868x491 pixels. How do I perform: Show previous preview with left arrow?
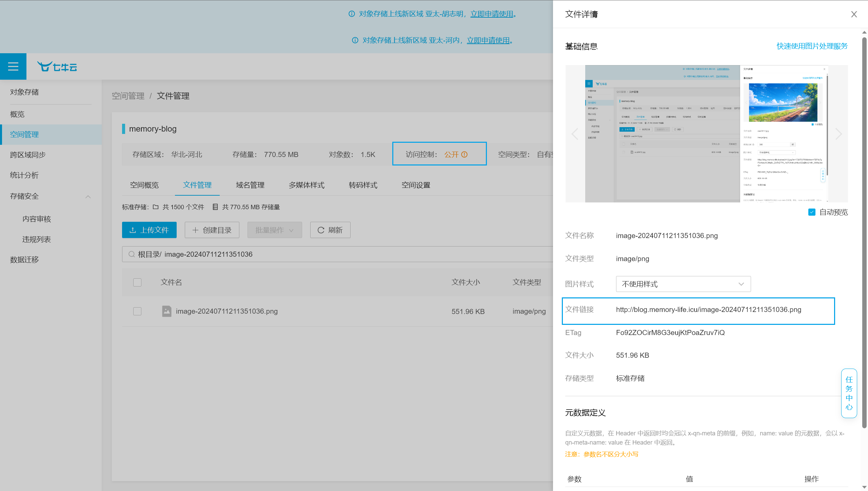575,134
